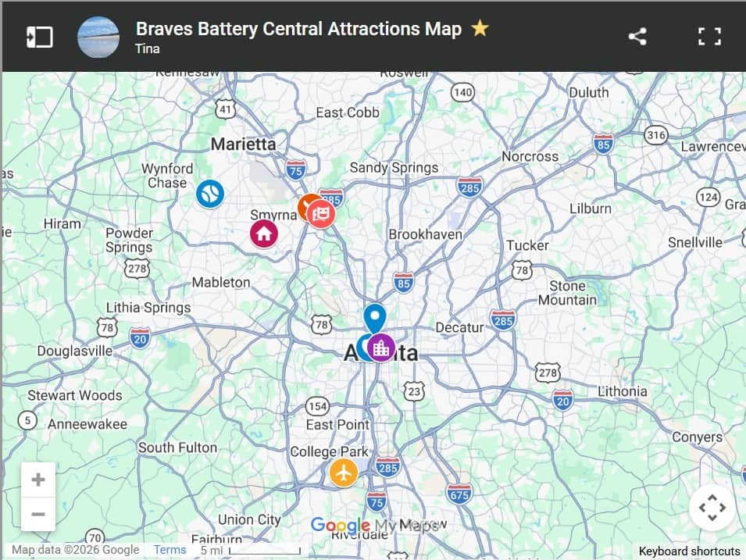Click the Google My Maps logo

[374, 526]
